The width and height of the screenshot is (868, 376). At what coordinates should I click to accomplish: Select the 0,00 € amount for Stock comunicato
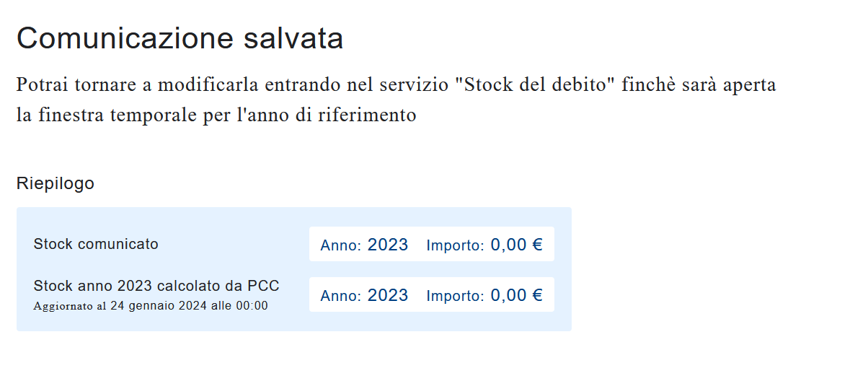click(x=516, y=245)
